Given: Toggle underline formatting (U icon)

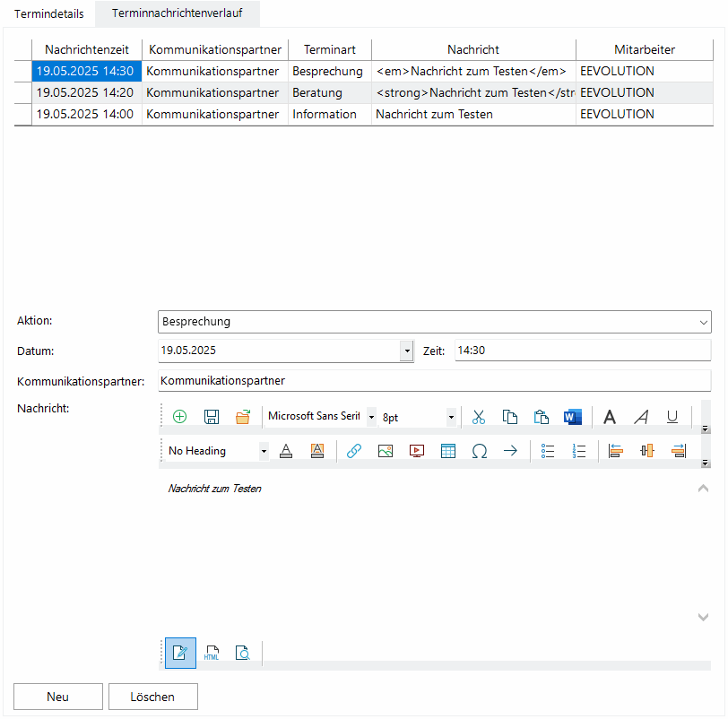Looking at the screenshot, I should coord(672,416).
